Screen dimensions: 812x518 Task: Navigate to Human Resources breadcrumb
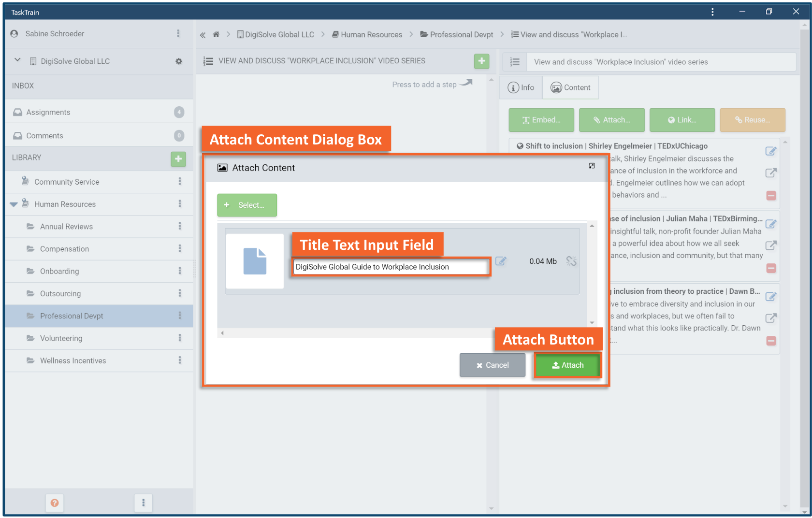tap(367, 34)
